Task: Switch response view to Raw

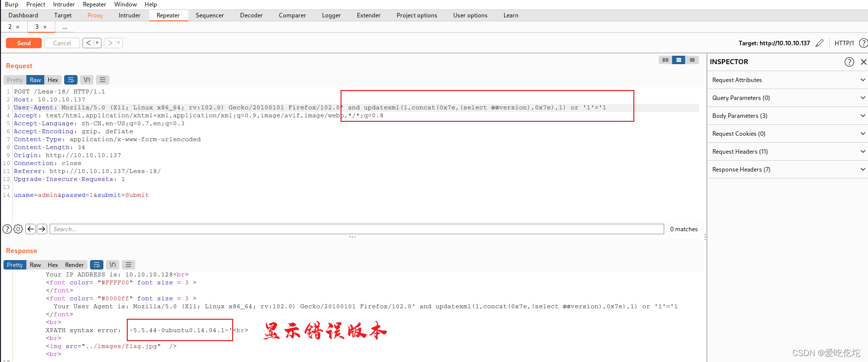Action: tap(35, 265)
